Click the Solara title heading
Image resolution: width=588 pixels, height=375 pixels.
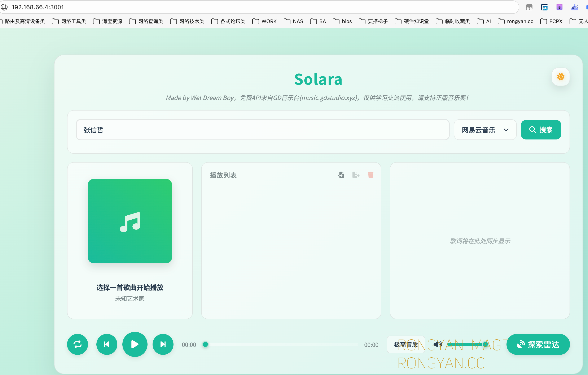[x=318, y=79]
